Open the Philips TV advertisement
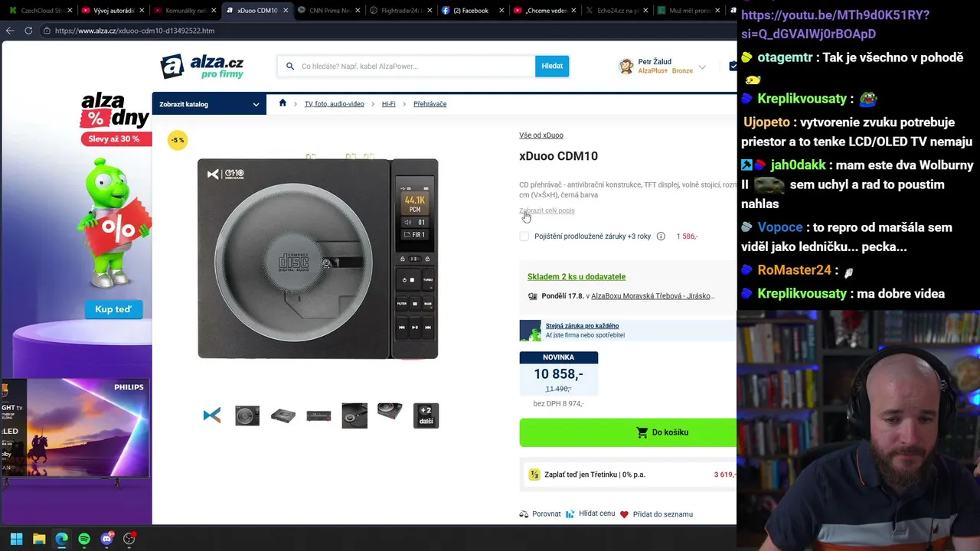The width and height of the screenshot is (980, 551). point(75,429)
